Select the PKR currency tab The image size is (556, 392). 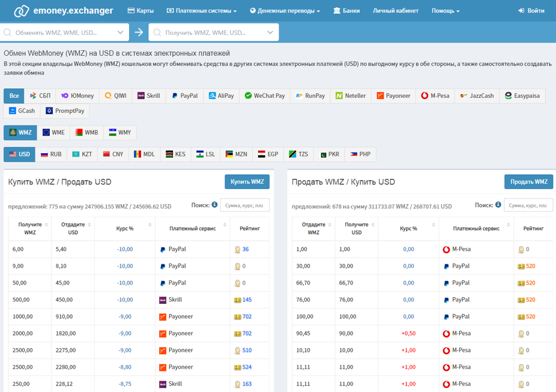pyautogui.click(x=329, y=154)
